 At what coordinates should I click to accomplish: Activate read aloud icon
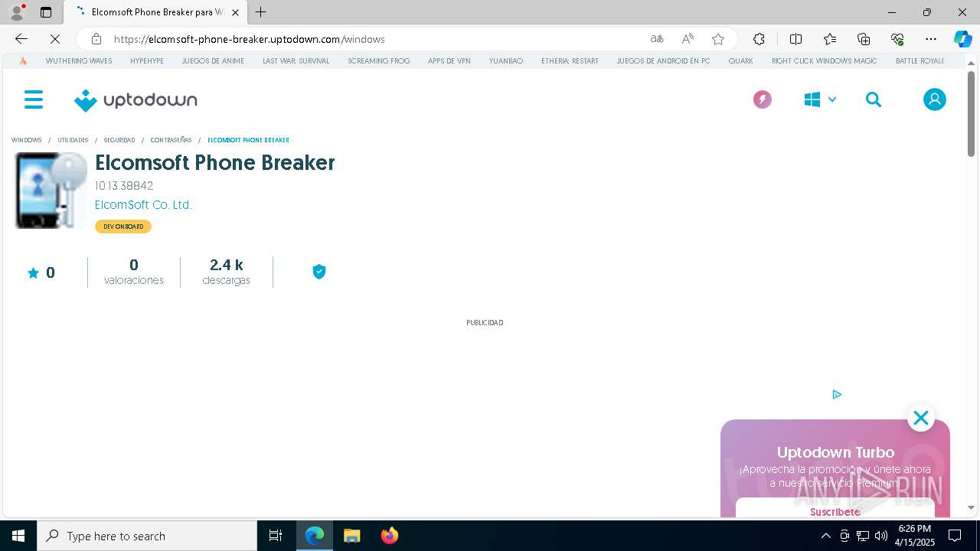(x=688, y=39)
